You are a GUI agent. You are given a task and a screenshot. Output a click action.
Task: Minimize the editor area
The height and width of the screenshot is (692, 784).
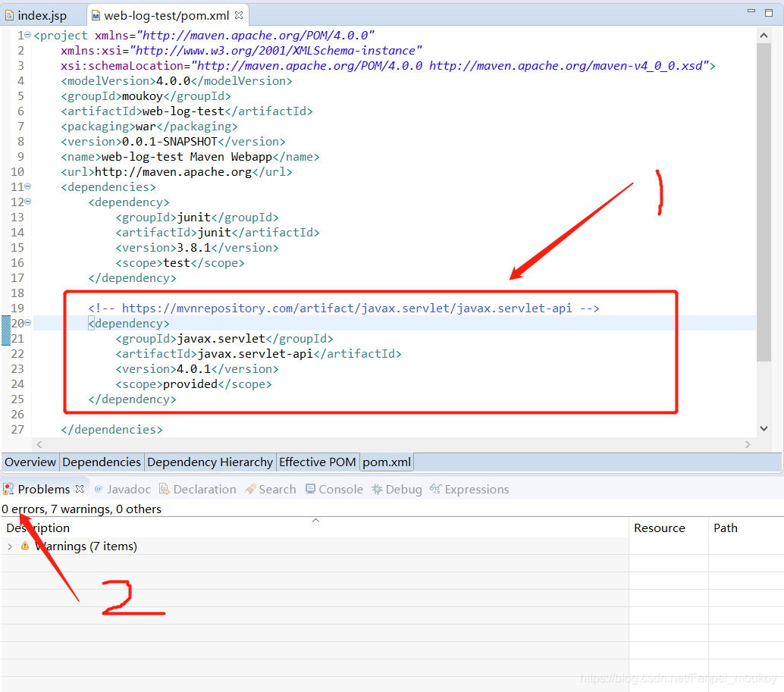[751, 11]
